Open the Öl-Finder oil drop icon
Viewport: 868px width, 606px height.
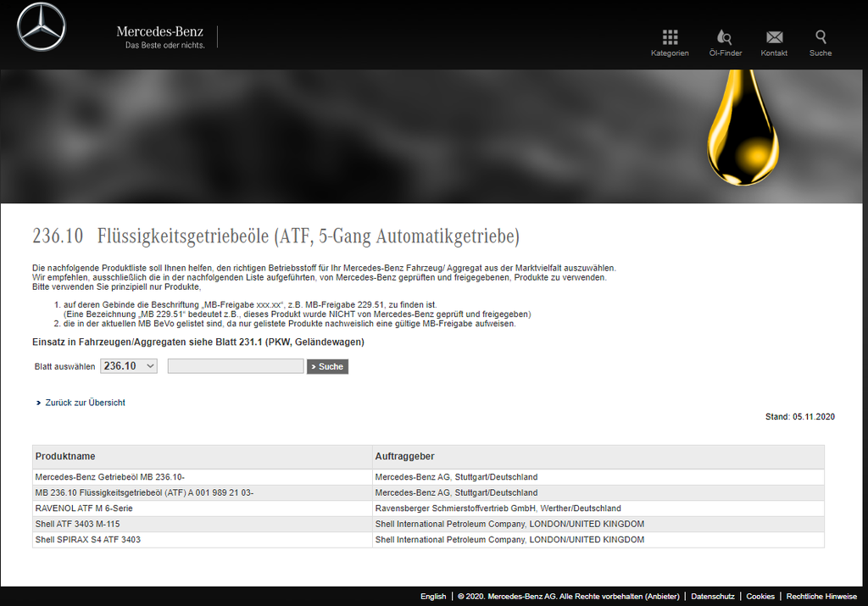725,37
